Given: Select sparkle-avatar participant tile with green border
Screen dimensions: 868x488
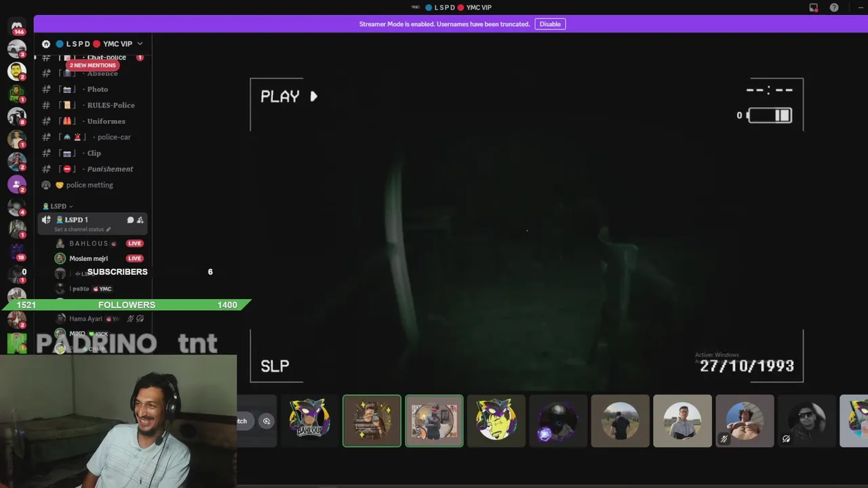Looking at the screenshot, I should 372,421.
